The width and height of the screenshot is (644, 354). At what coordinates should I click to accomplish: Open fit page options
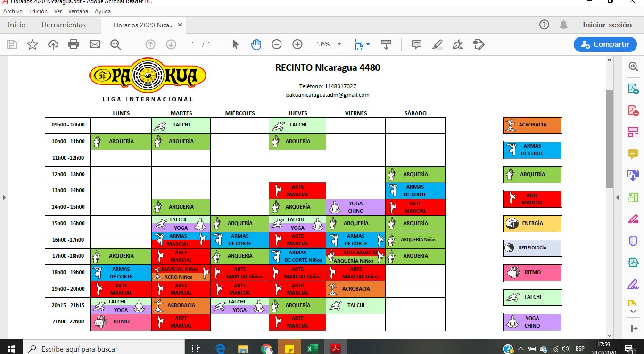(x=362, y=44)
